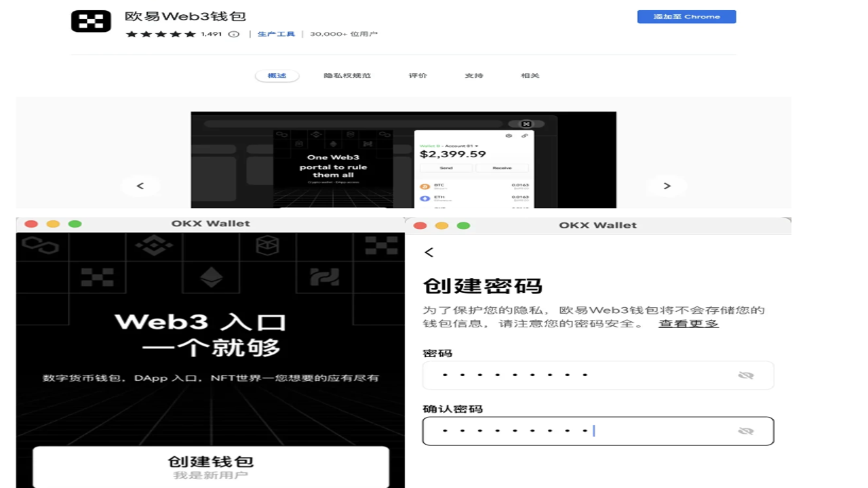Screen dimensions: 868x488
Task: Click the blue ETH coin icon in the preview
Action: tap(425, 199)
